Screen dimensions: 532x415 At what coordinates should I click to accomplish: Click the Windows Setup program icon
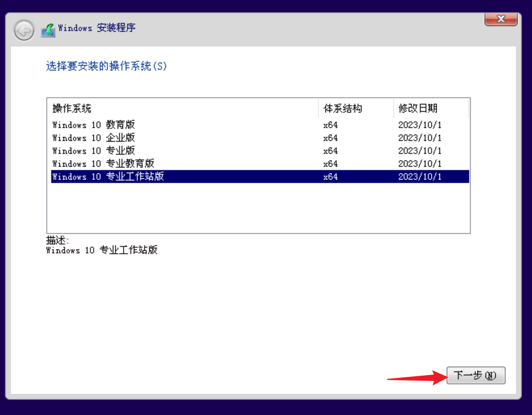tap(48, 30)
